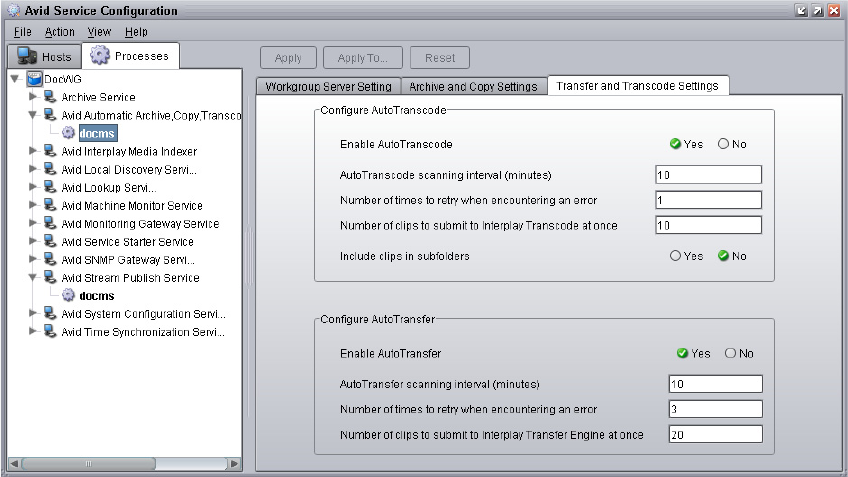Click AutoTransfer scanning interval field

coord(716,384)
